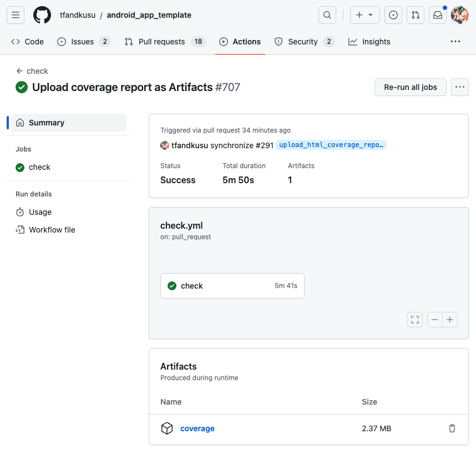Open the hamburger navigation menu
The height and width of the screenshot is (449, 476).
(16, 15)
